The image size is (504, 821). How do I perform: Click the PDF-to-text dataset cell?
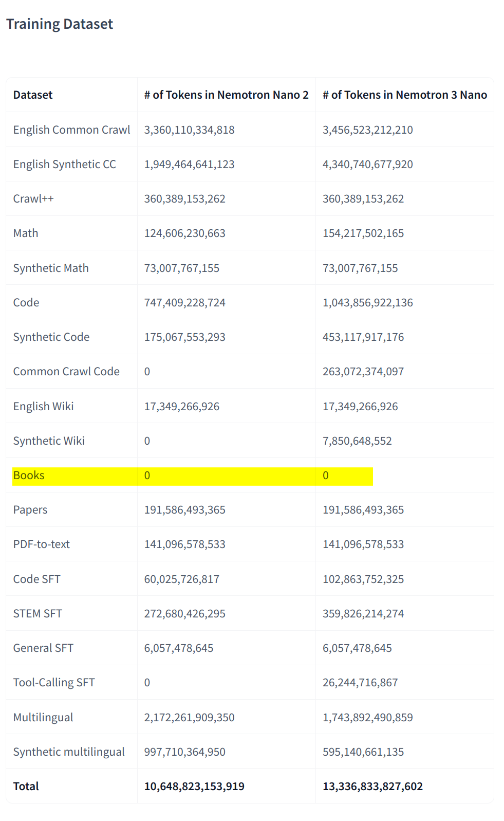(42, 544)
